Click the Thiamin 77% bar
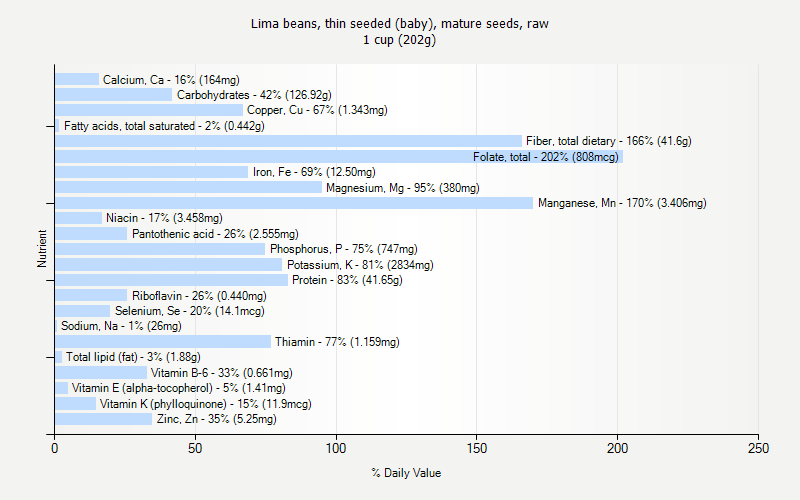Screen dimensions: 800x500 coord(163,341)
